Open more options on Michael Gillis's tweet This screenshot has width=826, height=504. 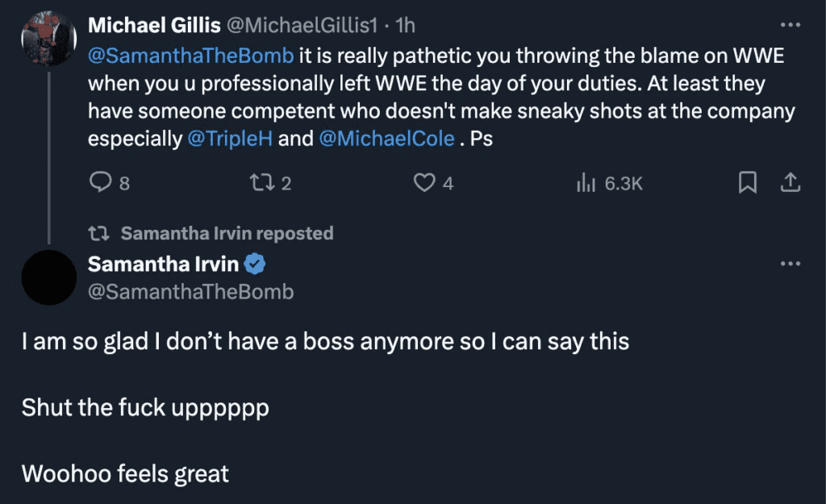(791, 24)
